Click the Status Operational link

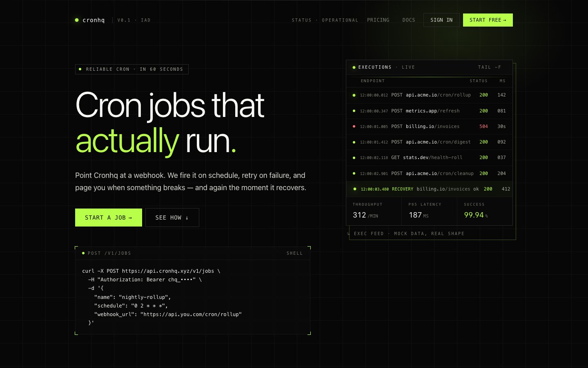325,20
